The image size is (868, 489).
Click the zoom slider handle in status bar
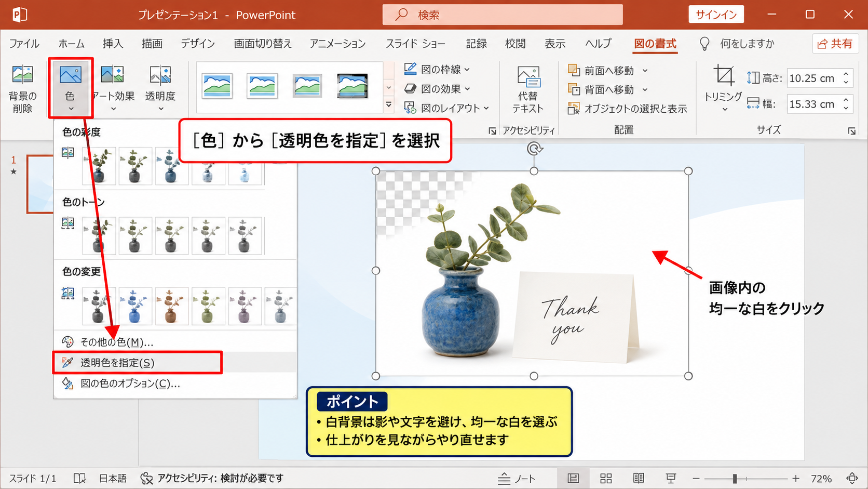[x=735, y=479]
